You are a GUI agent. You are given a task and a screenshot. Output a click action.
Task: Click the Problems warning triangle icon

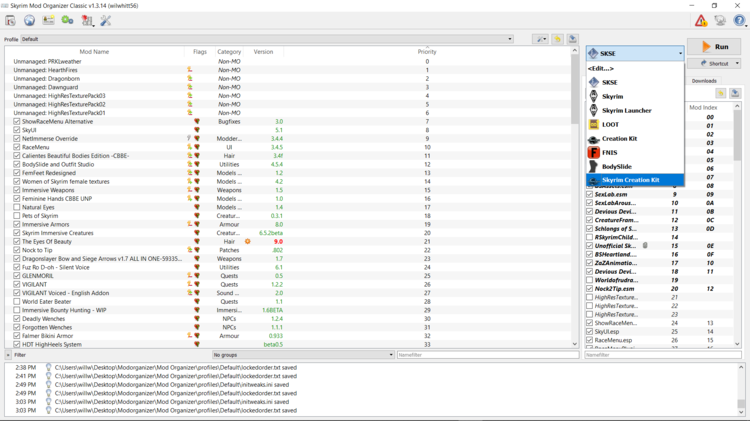click(x=701, y=21)
